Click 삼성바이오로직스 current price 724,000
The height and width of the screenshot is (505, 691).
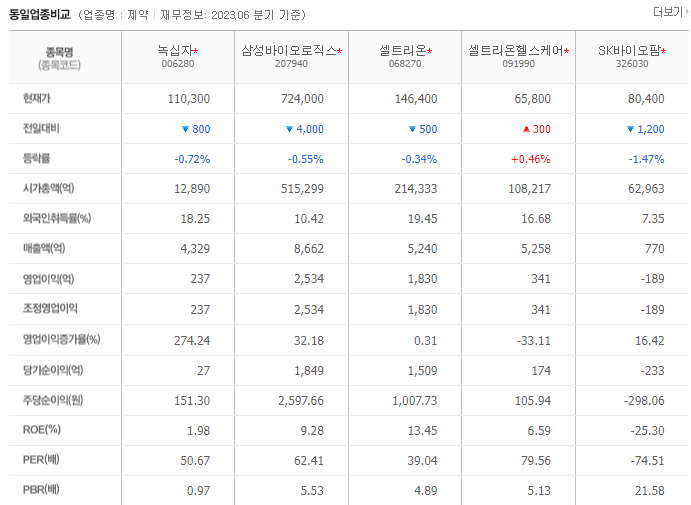302,99
